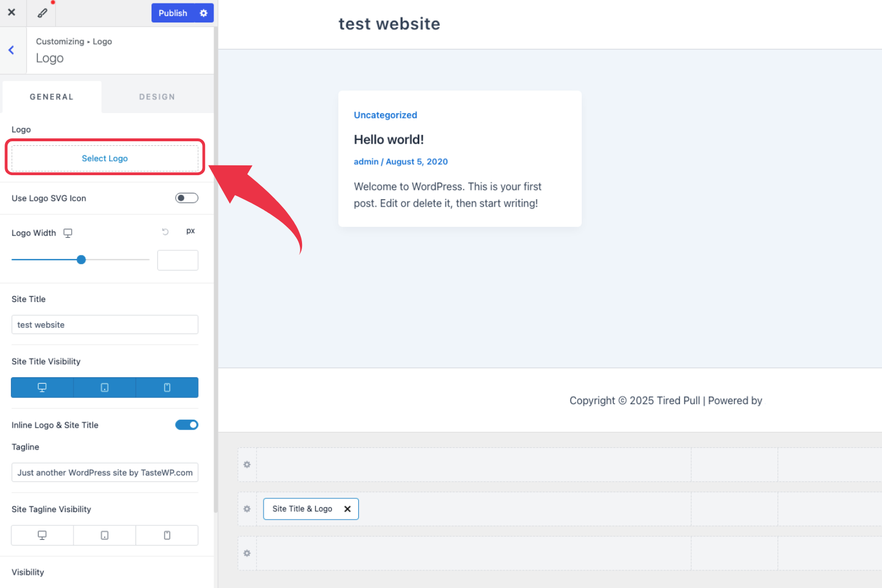
Task: Click the reset icon next to Logo Width
Action: click(165, 231)
